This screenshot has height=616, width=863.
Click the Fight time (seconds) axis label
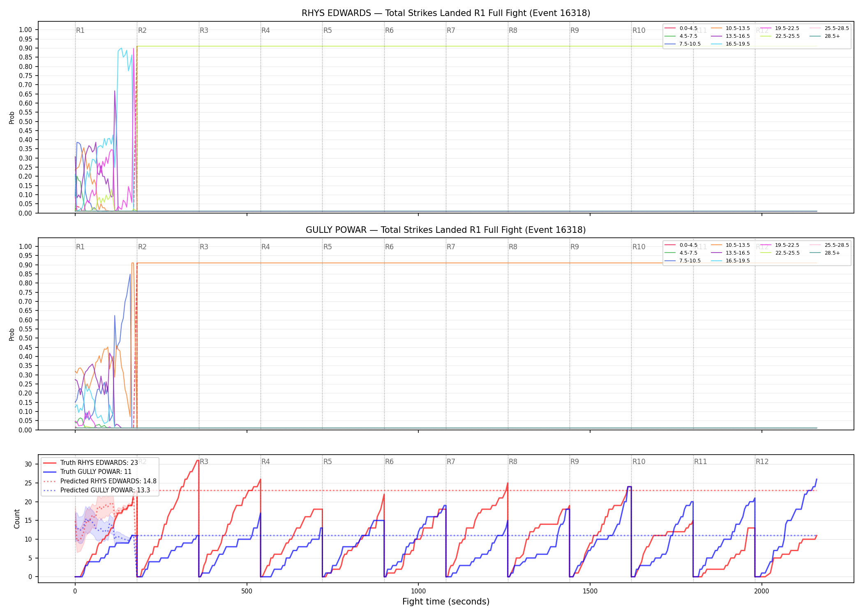(446, 602)
